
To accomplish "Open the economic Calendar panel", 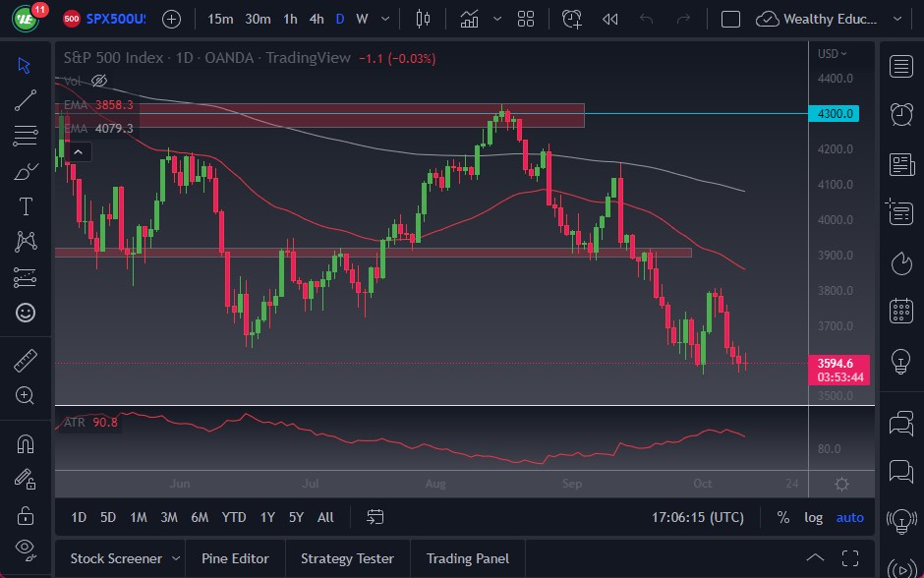I will (900, 313).
